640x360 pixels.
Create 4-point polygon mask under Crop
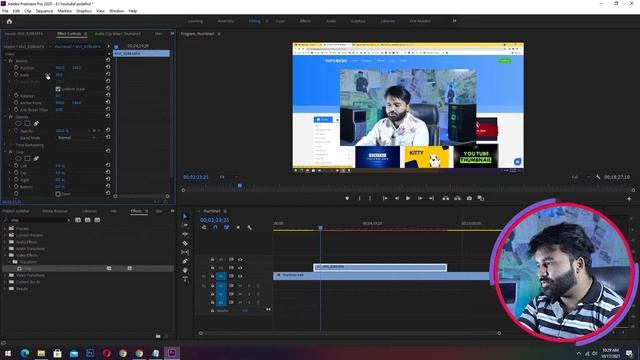[x=27, y=158]
